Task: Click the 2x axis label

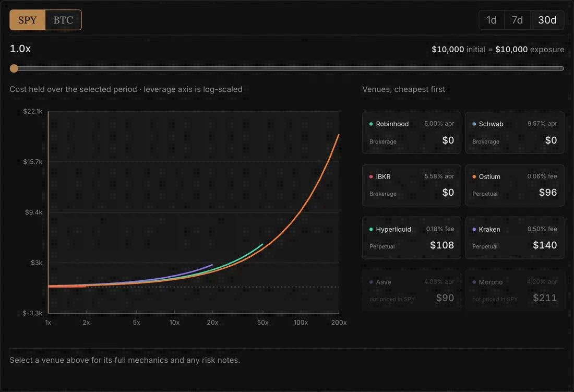Action: [86, 323]
